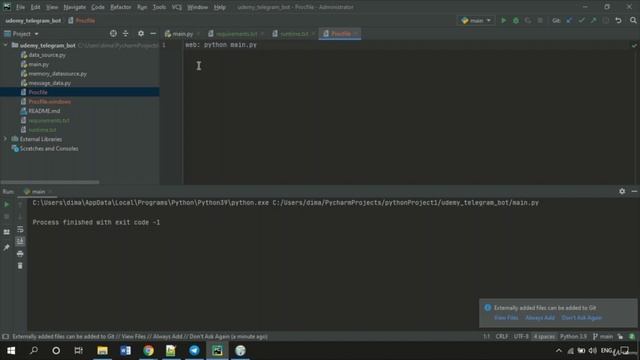The image size is (640, 360).
Task: Minimize the Run panel with minus icon
Action: coord(634,191)
